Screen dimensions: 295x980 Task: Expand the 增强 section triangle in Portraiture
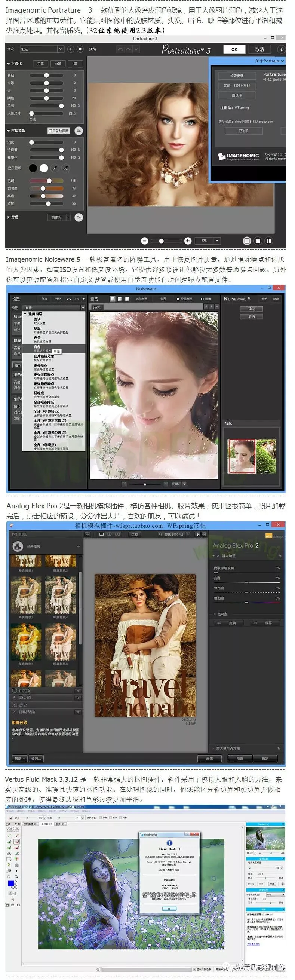[x=8, y=217]
